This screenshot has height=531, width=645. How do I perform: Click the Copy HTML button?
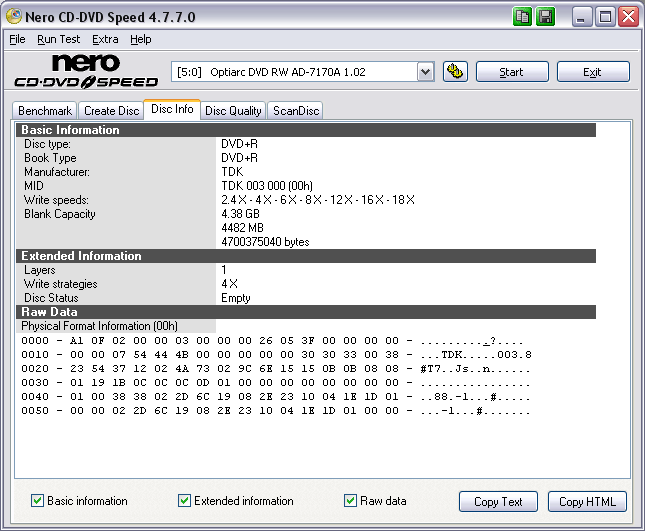click(x=587, y=501)
